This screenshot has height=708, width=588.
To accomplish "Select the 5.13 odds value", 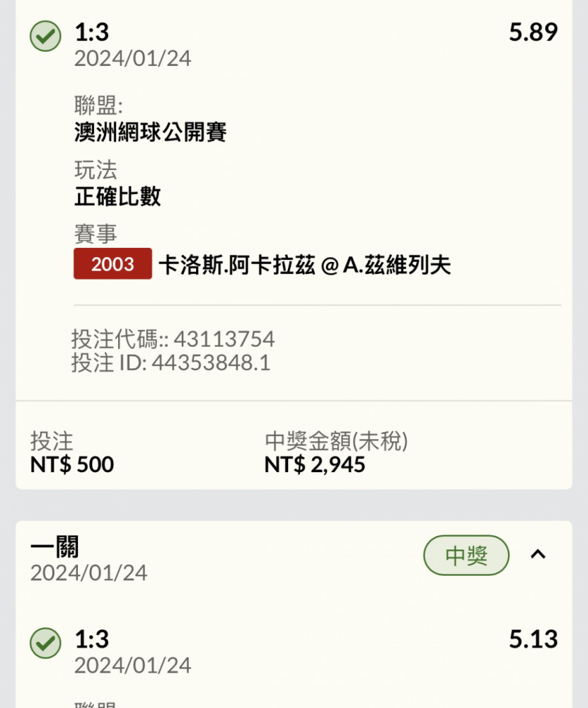I will click(534, 639).
